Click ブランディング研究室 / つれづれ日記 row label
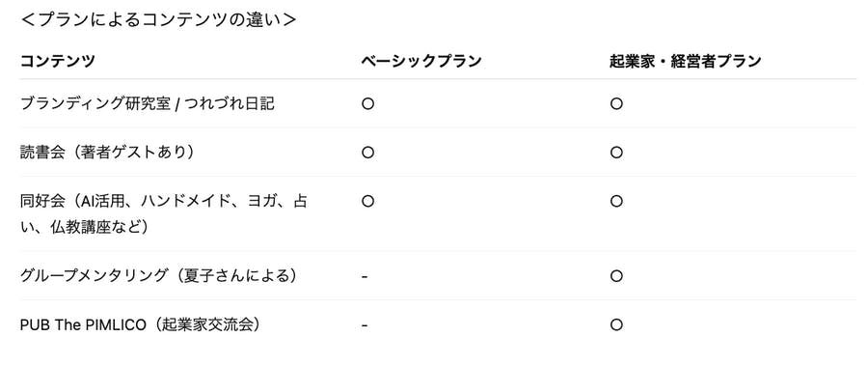Image resolution: width=868 pixels, height=365 pixels. point(148,103)
